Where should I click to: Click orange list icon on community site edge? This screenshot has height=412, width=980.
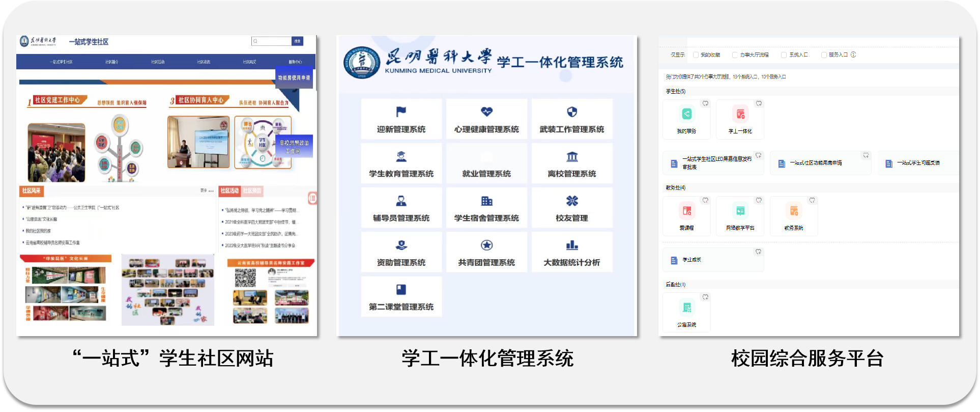(312, 198)
